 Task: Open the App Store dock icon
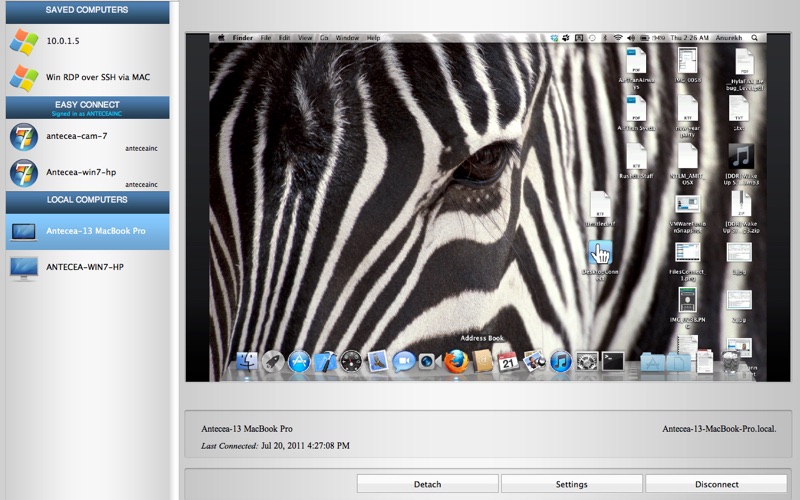coord(298,361)
